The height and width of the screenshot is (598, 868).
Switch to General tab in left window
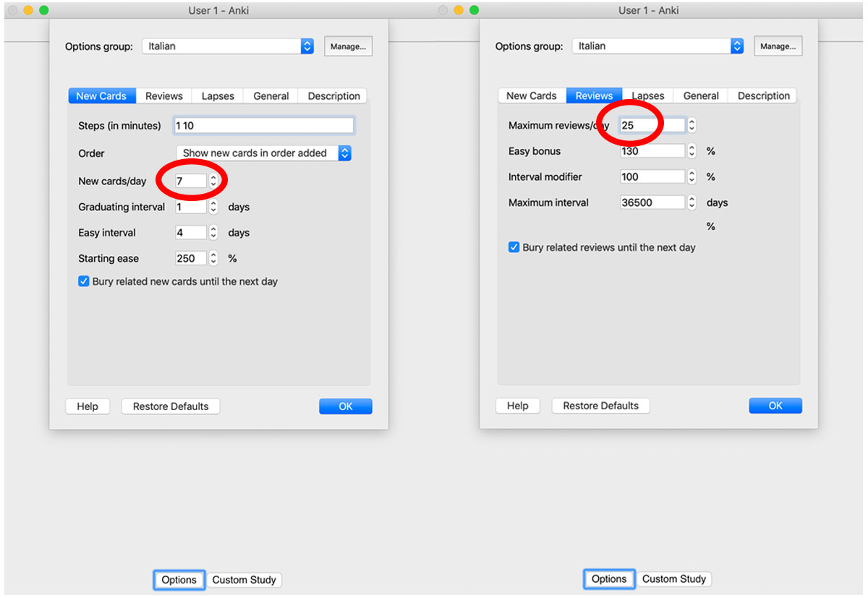point(271,96)
